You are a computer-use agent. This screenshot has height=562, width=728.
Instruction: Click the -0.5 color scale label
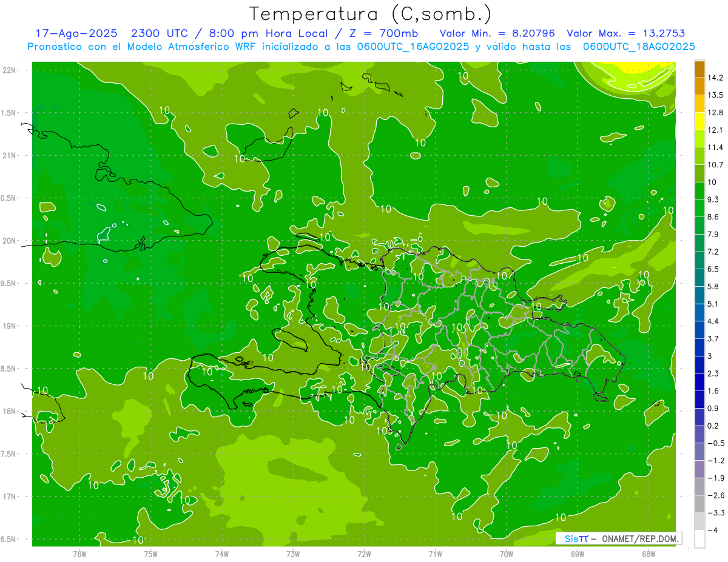coord(716,443)
